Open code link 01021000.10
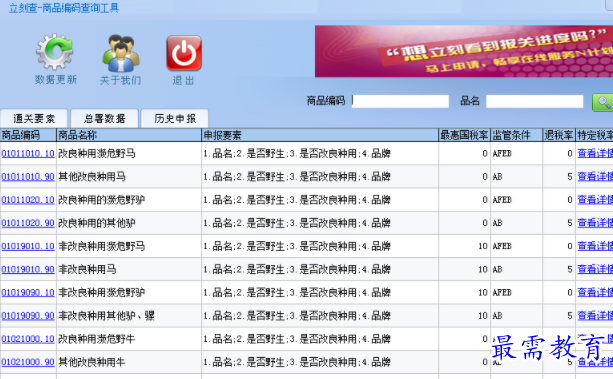The height and width of the screenshot is (379, 613). tap(28, 339)
